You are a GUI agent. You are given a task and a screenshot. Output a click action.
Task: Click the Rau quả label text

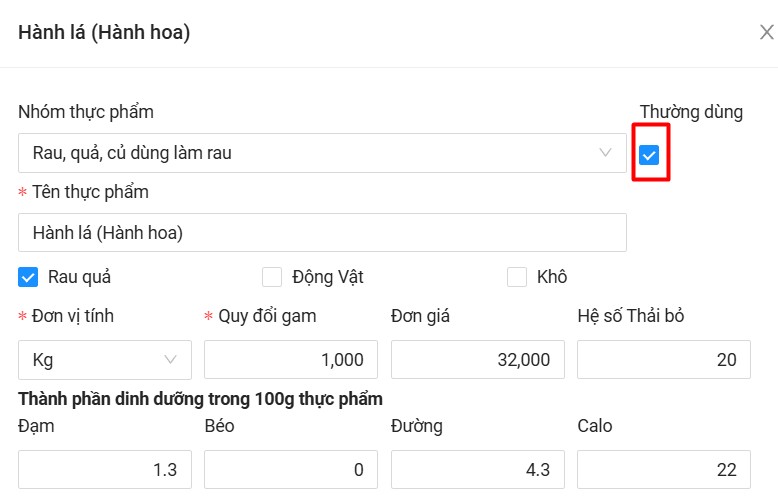tap(79, 277)
